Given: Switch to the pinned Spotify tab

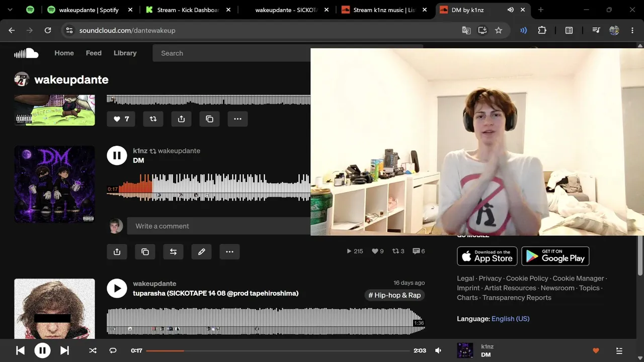Looking at the screenshot, I should (30, 10).
